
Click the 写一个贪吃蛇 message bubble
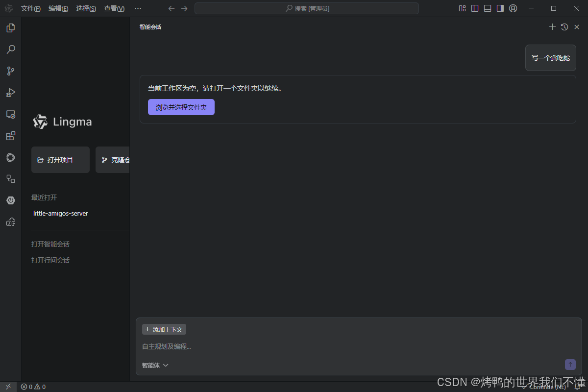point(551,58)
